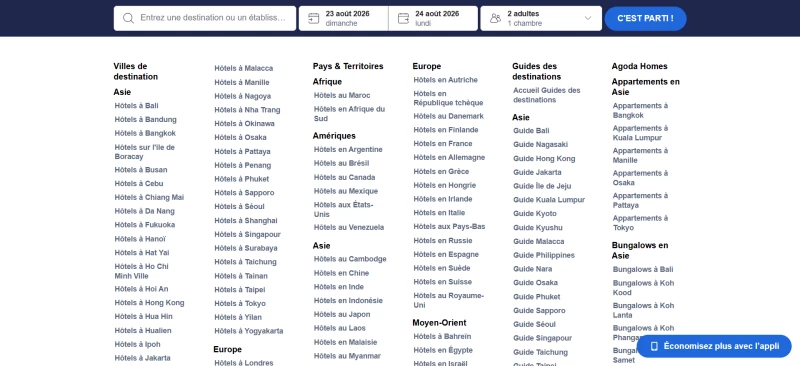The image size is (800, 366).
Task: Select Hôtels au Cambodge
Action: pyautogui.click(x=350, y=259)
